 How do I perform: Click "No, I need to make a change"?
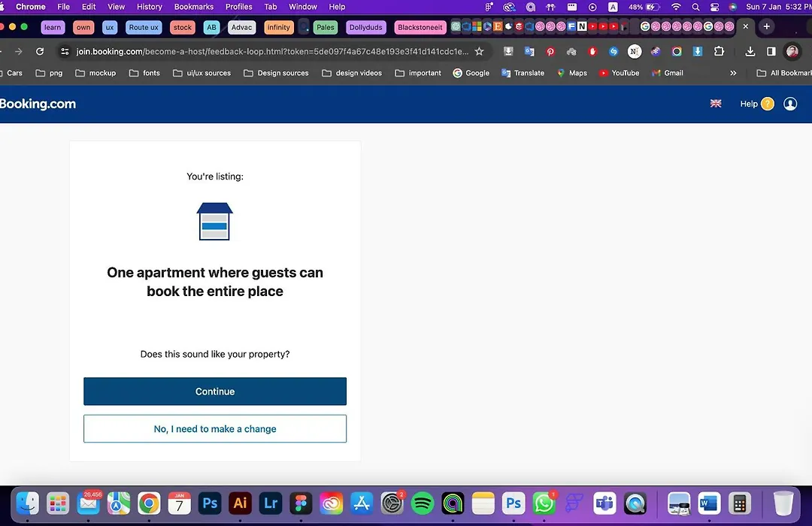pyautogui.click(x=215, y=428)
